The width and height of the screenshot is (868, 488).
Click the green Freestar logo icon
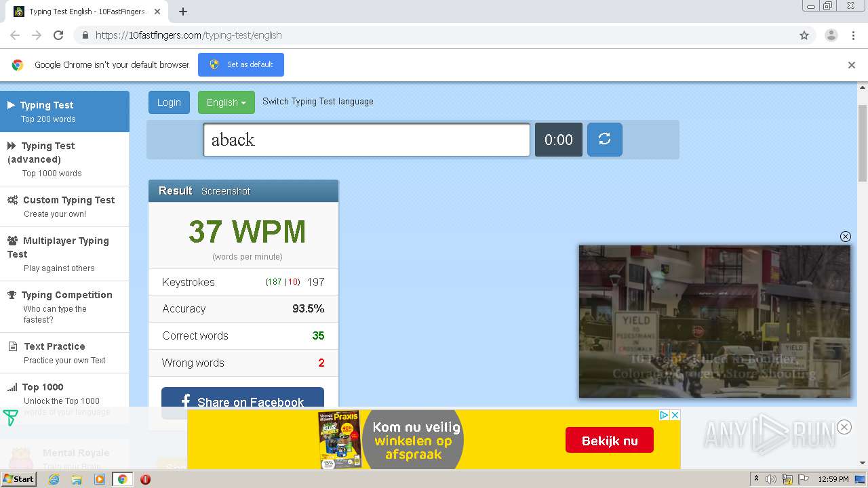(10, 418)
